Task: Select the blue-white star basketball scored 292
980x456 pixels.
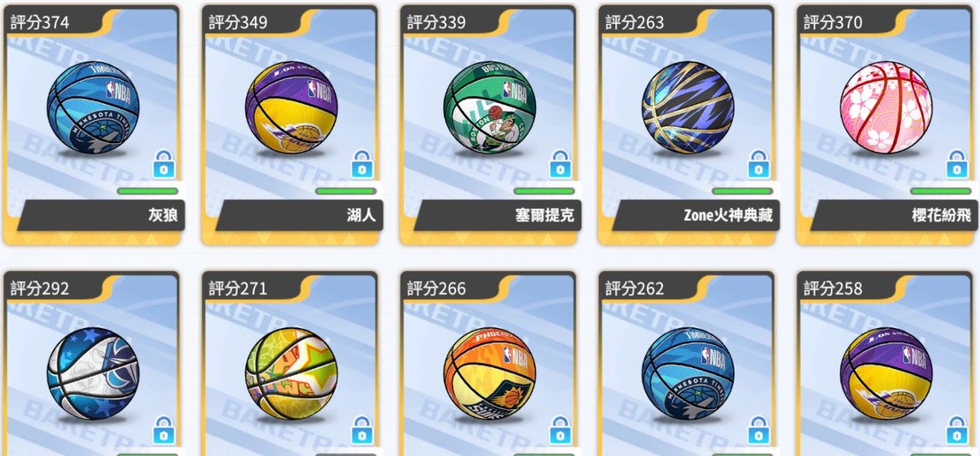Action: click(x=93, y=374)
